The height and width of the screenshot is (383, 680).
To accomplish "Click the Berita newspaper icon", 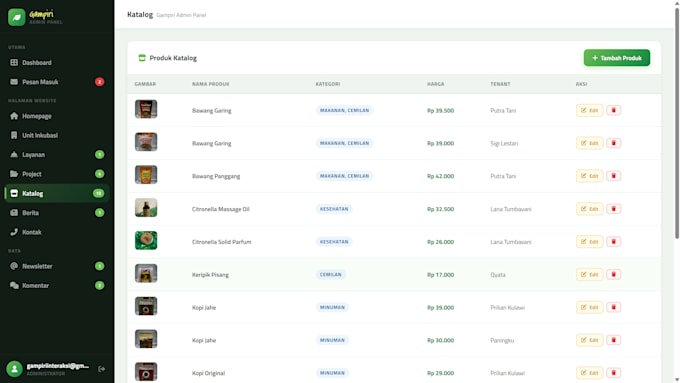I will [x=14, y=213].
